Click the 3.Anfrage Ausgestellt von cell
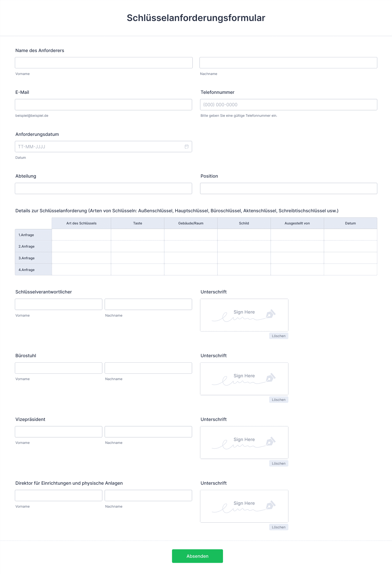 pyautogui.click(x=297, y=258)
